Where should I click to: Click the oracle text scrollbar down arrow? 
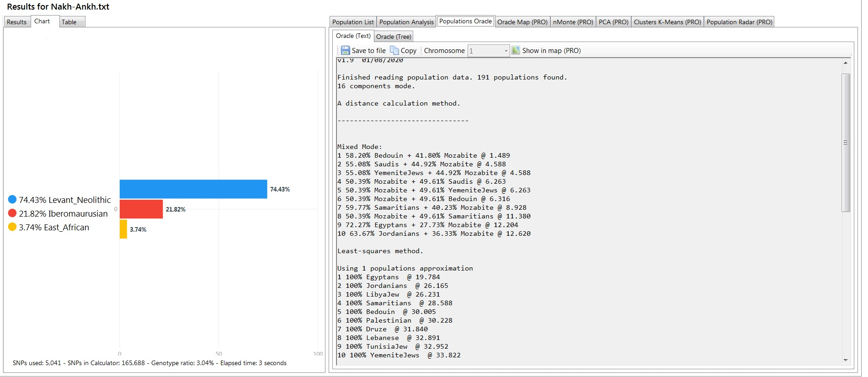tap(846, 360)
